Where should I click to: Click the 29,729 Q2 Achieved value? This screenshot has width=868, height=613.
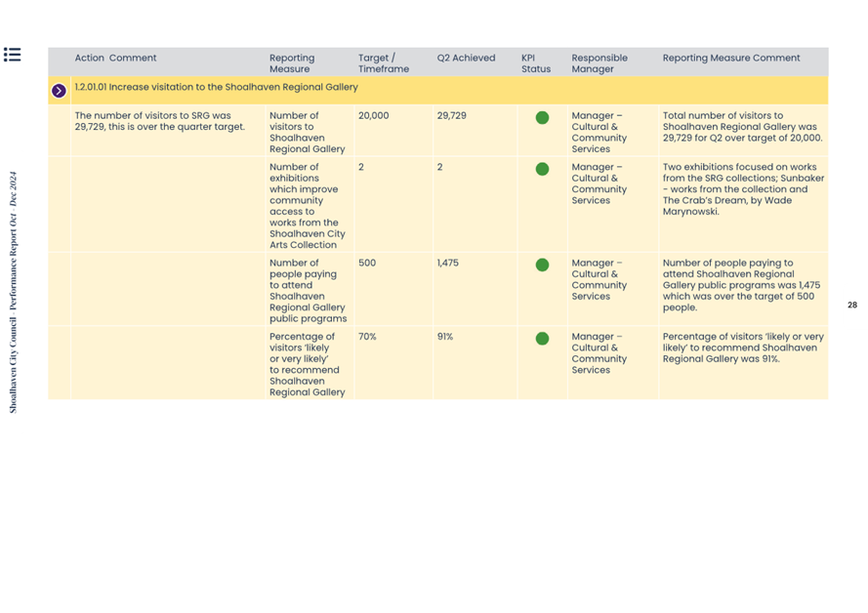pyautogui.click(x=451, y=116)
